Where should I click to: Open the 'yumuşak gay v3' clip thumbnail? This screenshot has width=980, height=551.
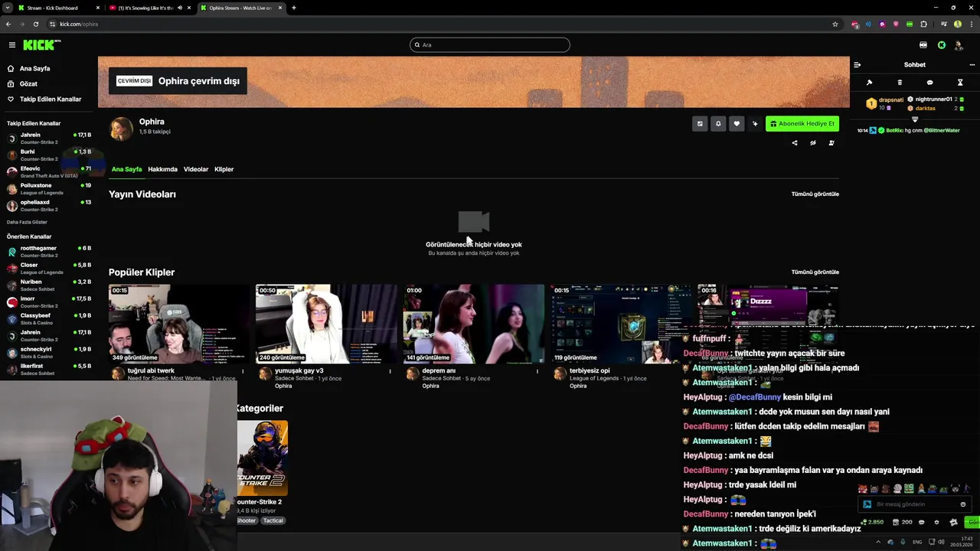tap(326, 324)
